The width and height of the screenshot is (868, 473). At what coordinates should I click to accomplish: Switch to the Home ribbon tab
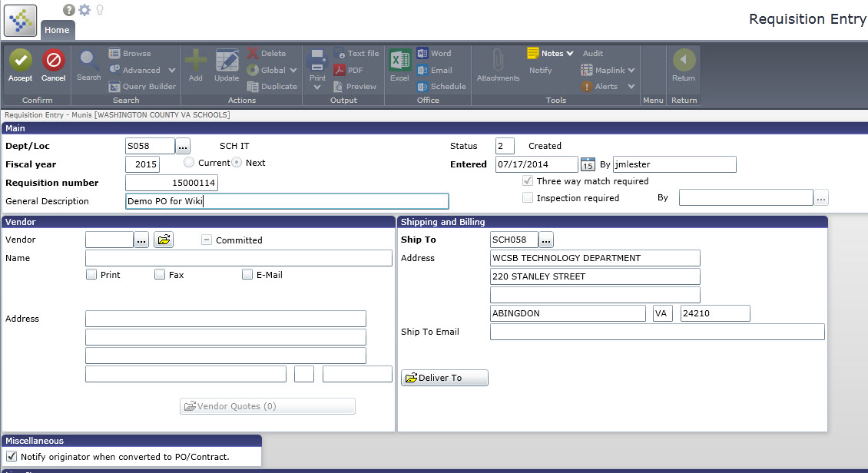(57, 30)
